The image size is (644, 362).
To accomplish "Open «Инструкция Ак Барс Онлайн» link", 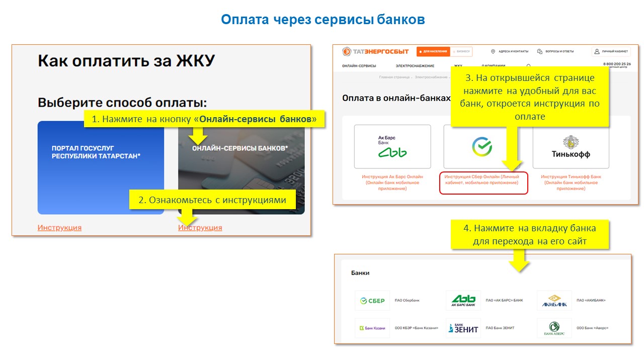I will pyautogui.click(x=392, y=183).
